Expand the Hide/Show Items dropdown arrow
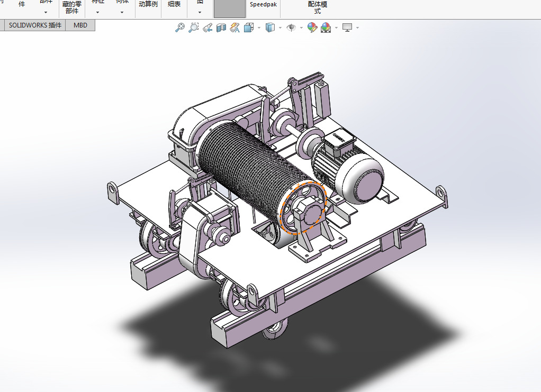 pos(302,28)
